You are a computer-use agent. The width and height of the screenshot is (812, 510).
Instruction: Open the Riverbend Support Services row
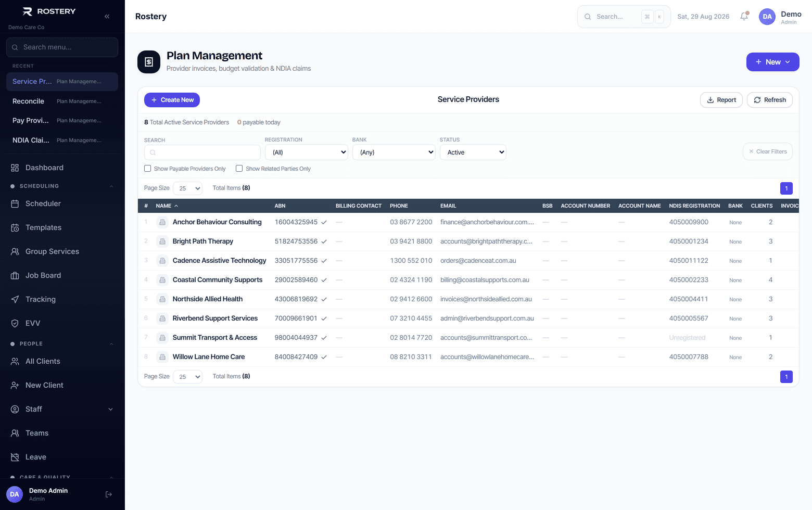click(468, 318)
